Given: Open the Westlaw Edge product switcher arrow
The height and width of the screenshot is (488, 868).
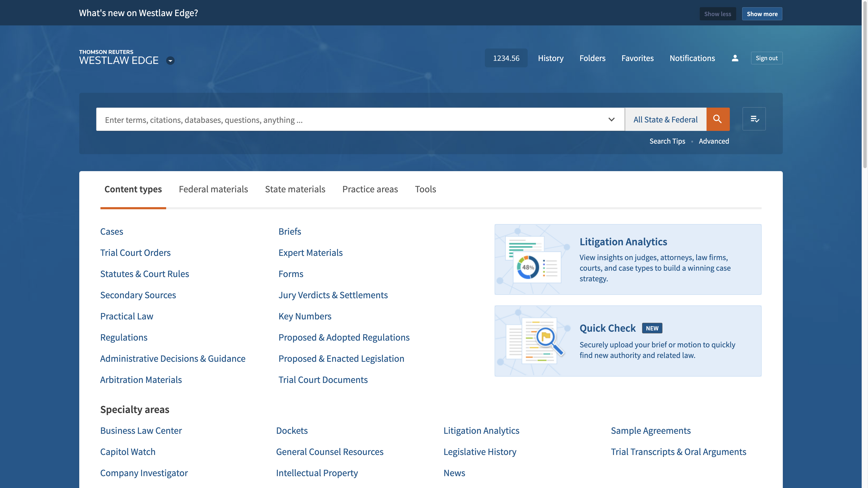Looking at the screenshot, I should pyautogui.click(x=171, y=61).
